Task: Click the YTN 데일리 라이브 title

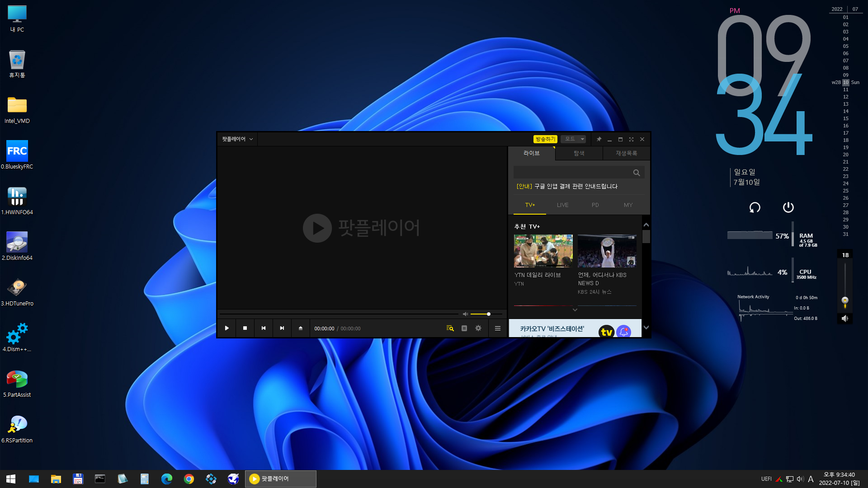Action: tap(538, 275)
